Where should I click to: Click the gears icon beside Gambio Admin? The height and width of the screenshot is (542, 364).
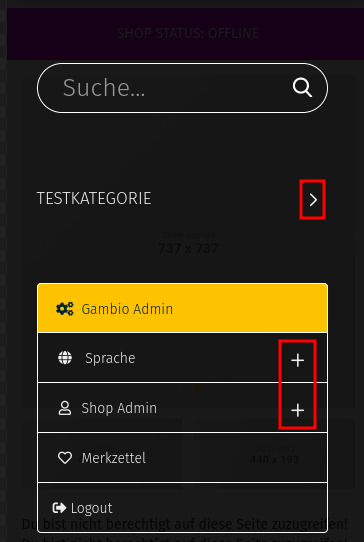click(65, 309)
